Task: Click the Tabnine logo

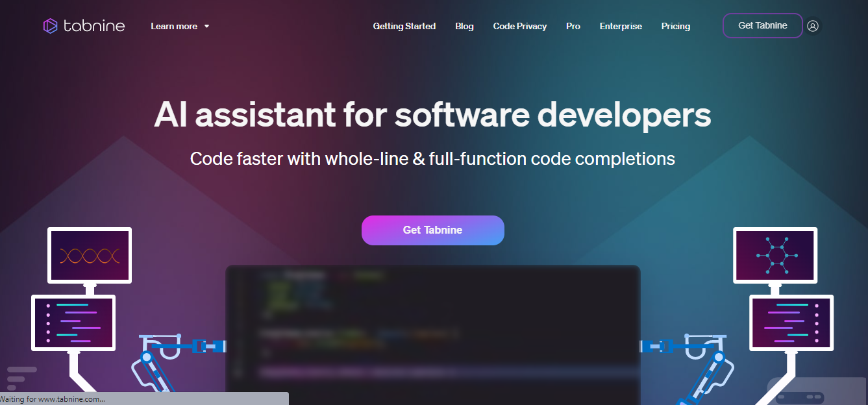Action: [84, 26]
